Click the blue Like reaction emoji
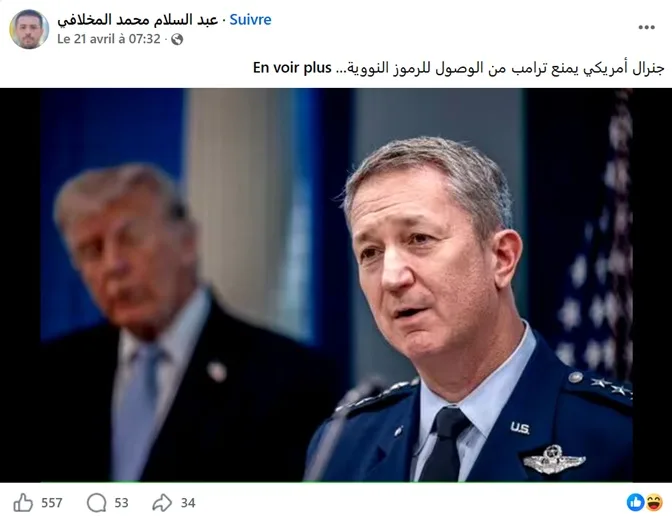The image size is (672, 516). (x=636, y=502)
